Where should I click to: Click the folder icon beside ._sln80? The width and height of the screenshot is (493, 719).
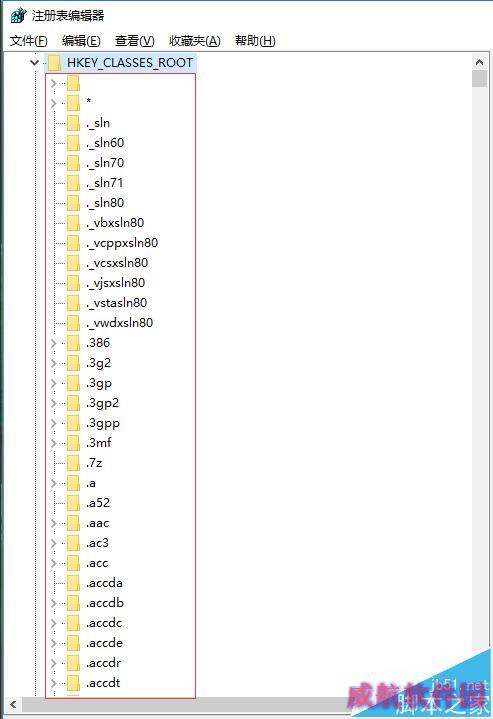coord(73,203)
